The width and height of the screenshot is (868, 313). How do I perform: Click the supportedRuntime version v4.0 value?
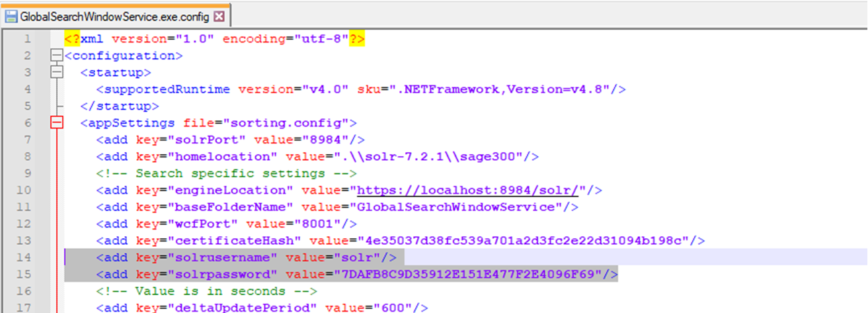point(325,89)
